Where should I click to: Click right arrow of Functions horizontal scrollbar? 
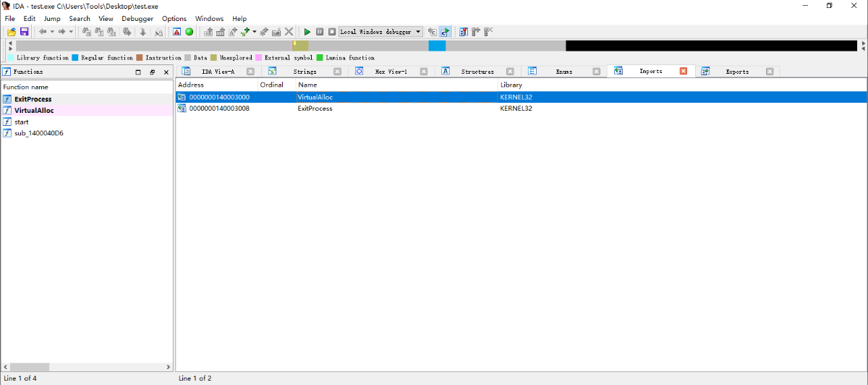[169, 367]
